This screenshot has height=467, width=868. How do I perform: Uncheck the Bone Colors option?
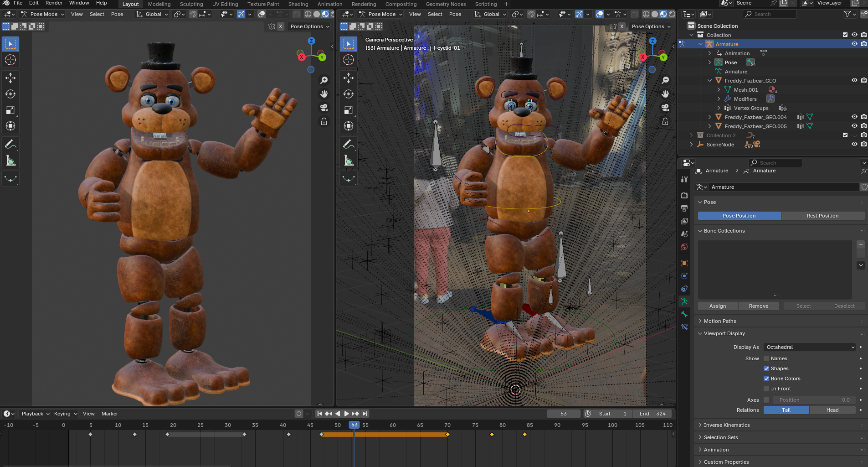tap(766, 379)
